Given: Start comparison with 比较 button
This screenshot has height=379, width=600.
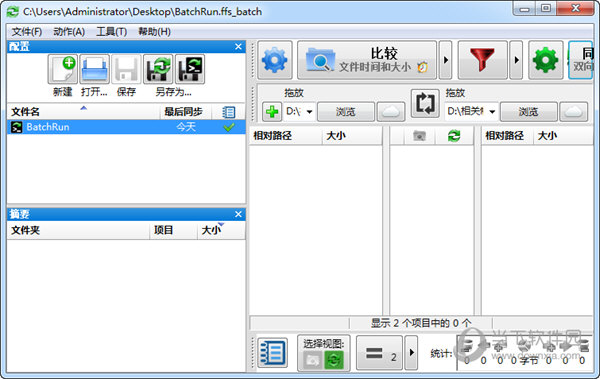Looking at the screenshot, I should pyautogui.click(x=367, y=60).
